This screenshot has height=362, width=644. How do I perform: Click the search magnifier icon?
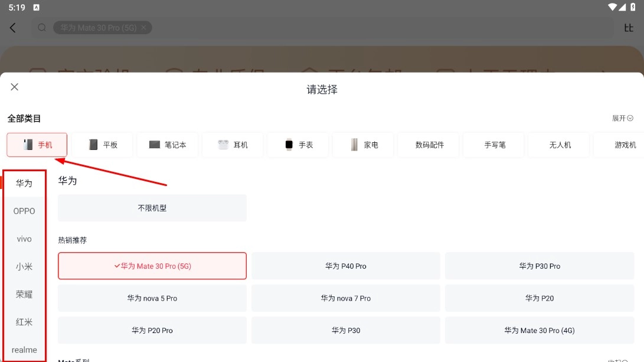click(x=42, y=28)
